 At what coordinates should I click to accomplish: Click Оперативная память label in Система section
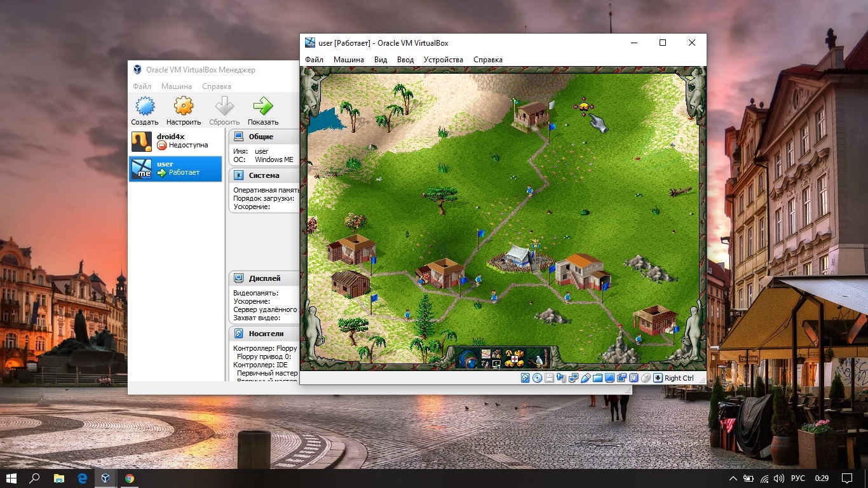pos(266,190)
